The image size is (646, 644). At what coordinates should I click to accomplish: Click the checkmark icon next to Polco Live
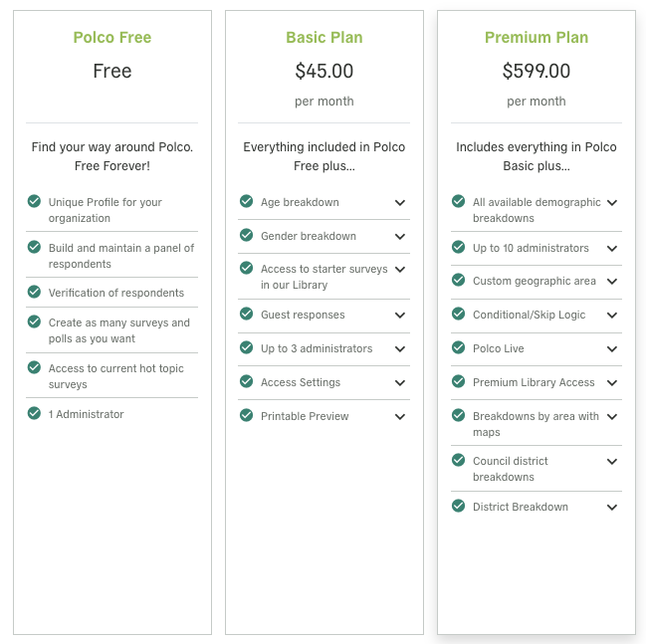point(458,347)
